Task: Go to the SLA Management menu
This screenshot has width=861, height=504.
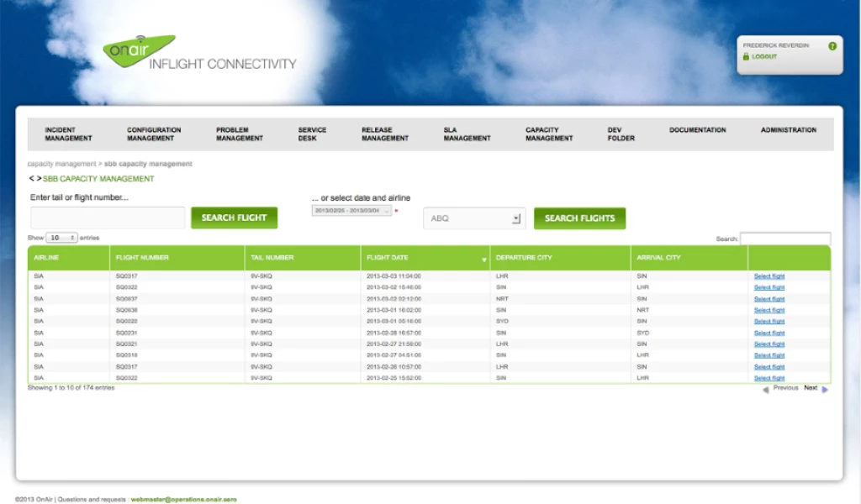Action: pyautogui.click(x=467, y=134)
